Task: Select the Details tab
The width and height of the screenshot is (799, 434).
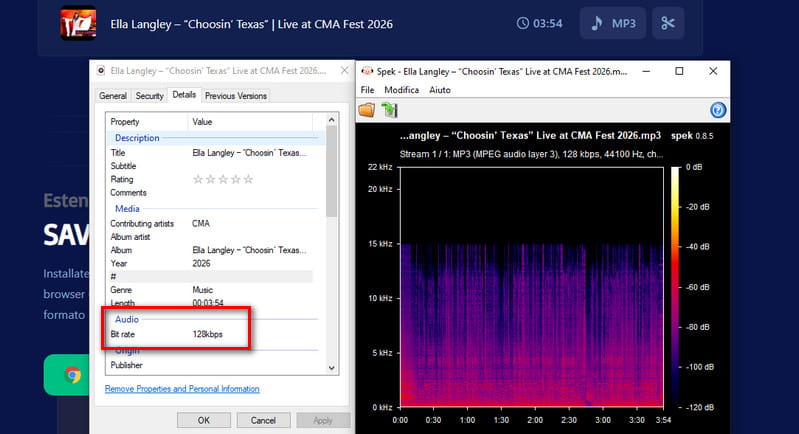Action: click(x=184, y=95)
